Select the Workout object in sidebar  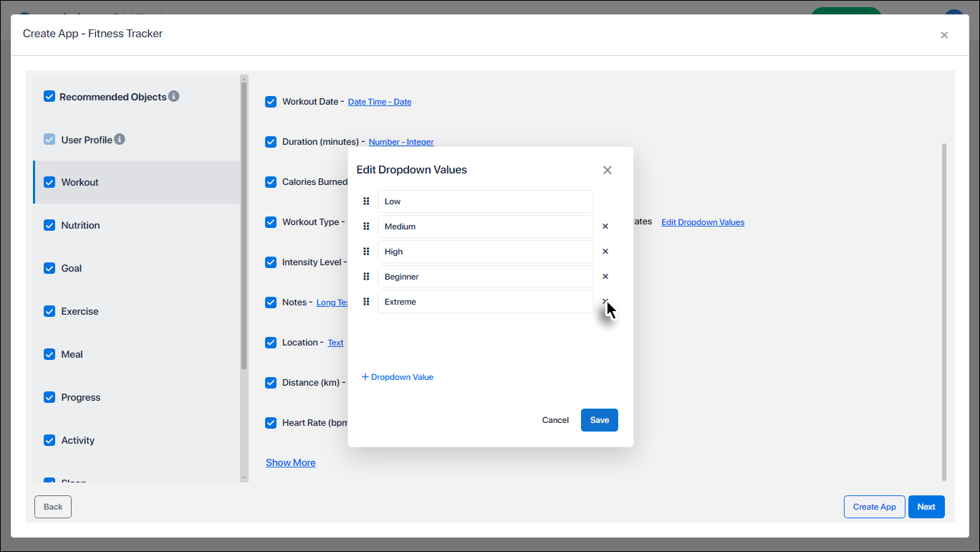coord(136,182)
